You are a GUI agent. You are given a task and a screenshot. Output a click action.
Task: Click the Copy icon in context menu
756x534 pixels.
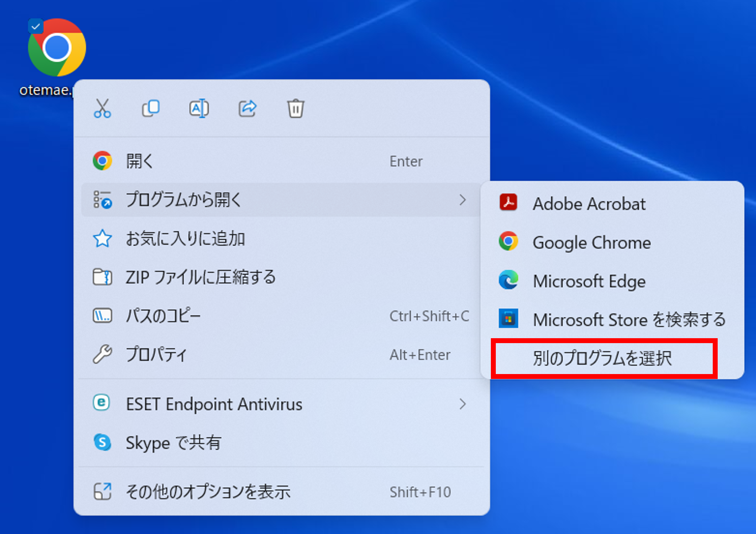150,108
